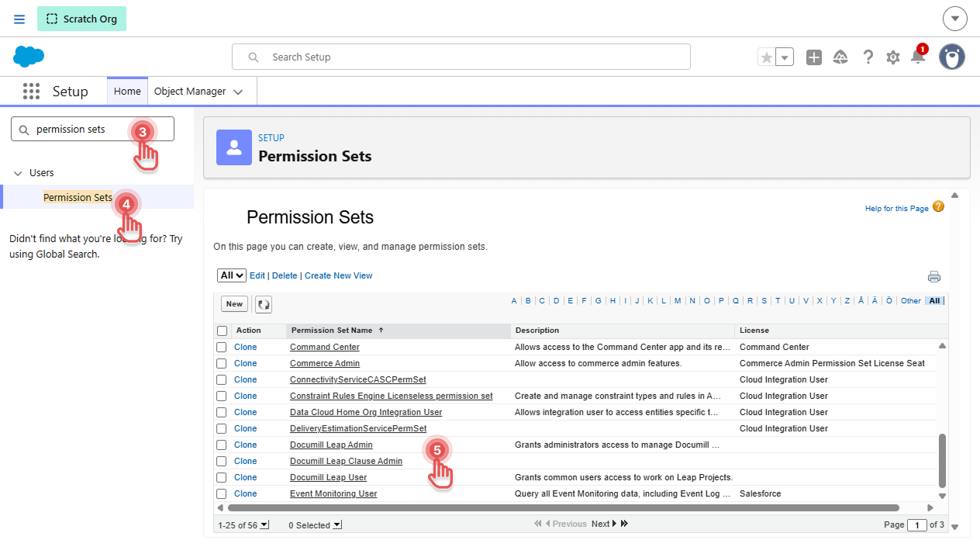Expand the Object Manager tab chevron
980x547 pixels.
click(238, 92)
